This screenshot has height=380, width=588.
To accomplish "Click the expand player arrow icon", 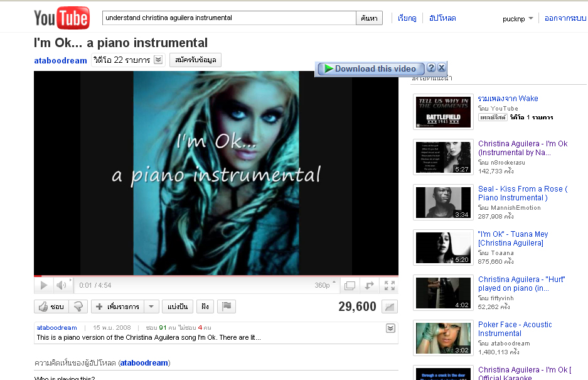I will [x=370, y=286].
